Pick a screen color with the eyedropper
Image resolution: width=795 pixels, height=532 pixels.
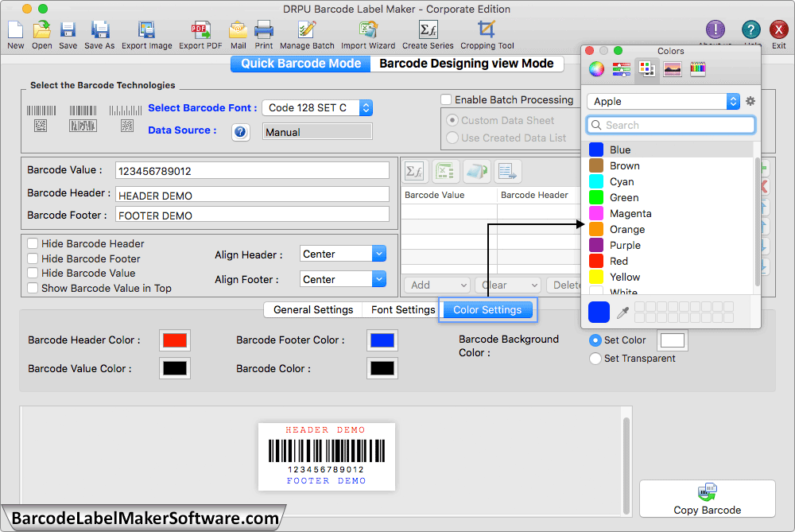click(x=622, y=313)
